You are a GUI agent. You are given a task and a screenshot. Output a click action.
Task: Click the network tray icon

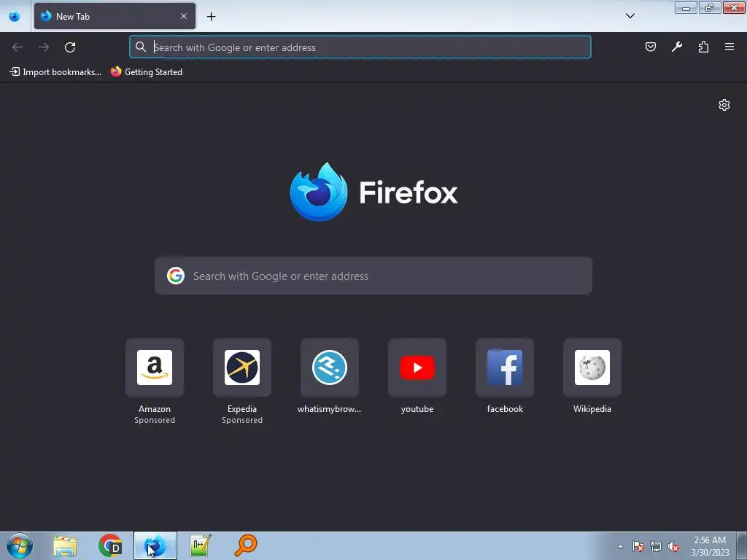tap(656, 546)
